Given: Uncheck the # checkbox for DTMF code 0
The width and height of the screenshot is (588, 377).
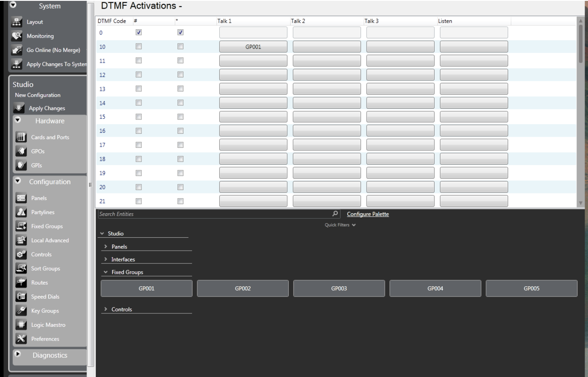Looking at the screenshot, I should [139, 32].
